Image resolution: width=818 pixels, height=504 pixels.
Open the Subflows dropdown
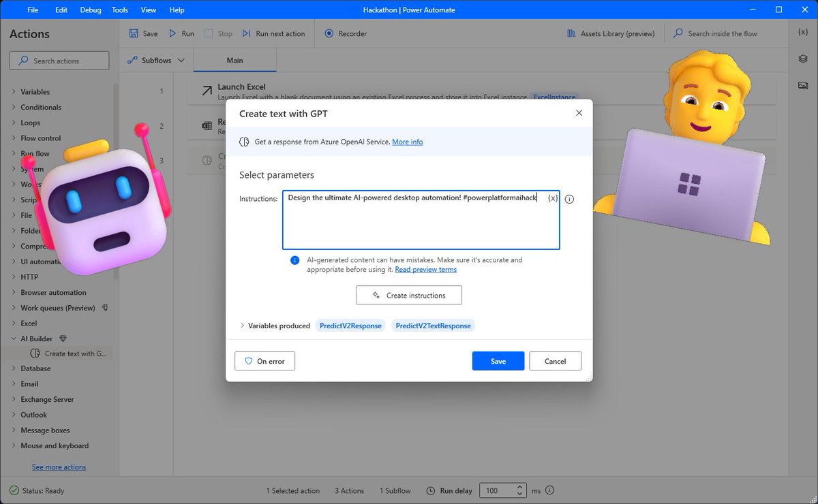[x=156, y=60]
